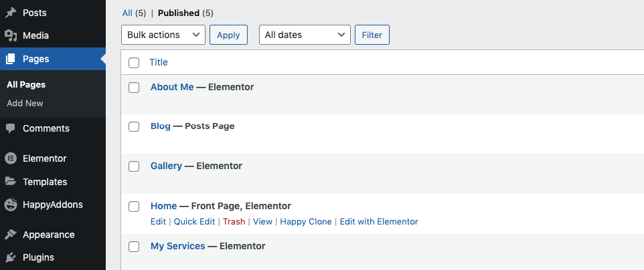Tick the My Services page checkbox
The image size is (644, 270).
134,247
